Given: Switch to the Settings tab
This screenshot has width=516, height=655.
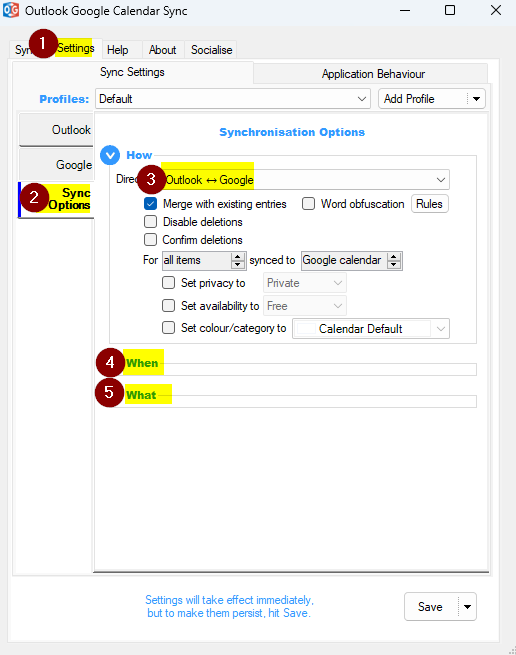Looking at the screenshot, I should click(x=76, y=48).
